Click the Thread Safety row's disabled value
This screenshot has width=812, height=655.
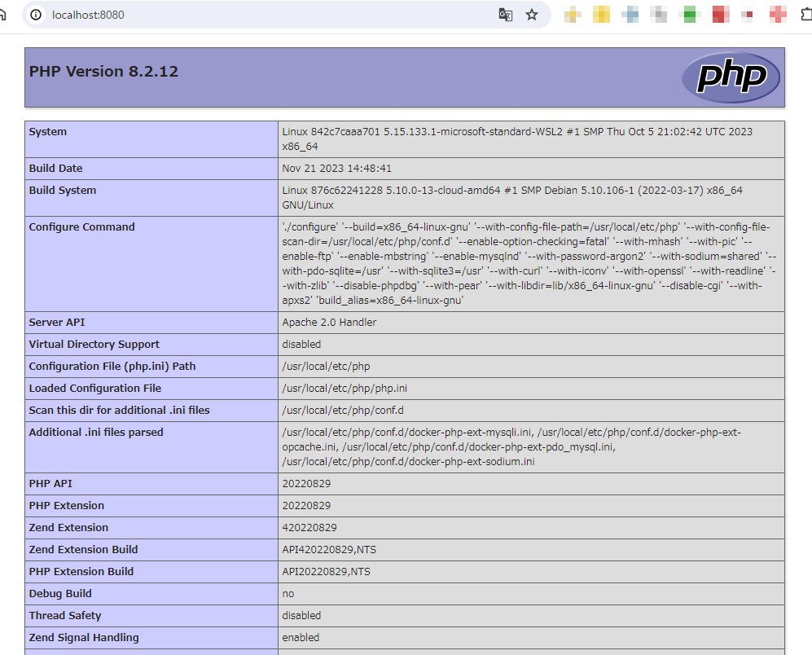point(301,616)
